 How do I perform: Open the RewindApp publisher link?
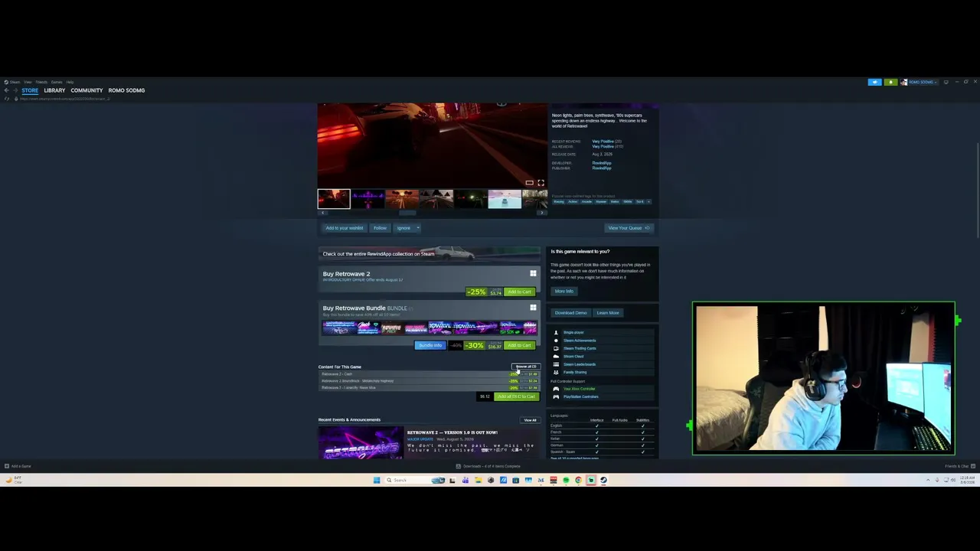pos(602,168)
